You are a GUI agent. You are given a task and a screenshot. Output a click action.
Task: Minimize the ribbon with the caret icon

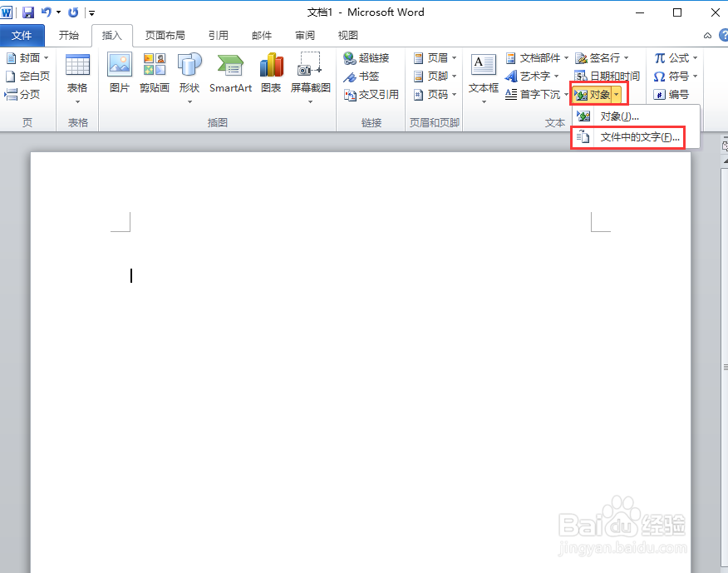pos(707,36)
